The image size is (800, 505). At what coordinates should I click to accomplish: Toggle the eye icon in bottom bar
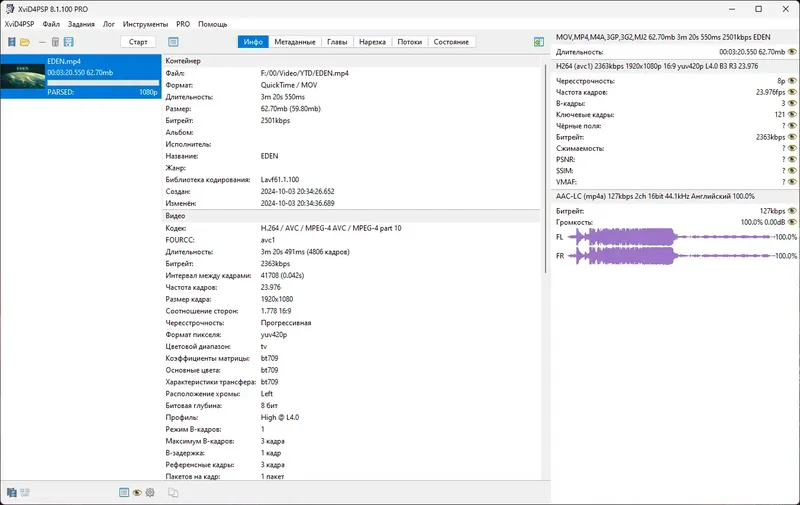click(138, 492)
